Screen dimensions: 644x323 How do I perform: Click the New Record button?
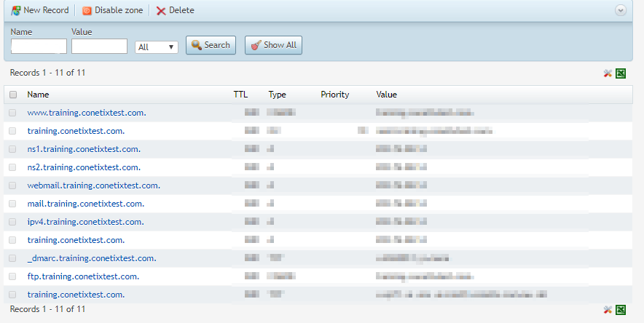tap(40, 10)
